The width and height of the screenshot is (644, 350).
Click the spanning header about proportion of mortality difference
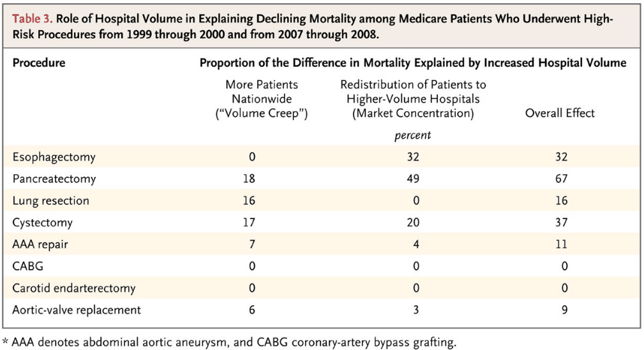pyautogui.click(x=413, y=63)
